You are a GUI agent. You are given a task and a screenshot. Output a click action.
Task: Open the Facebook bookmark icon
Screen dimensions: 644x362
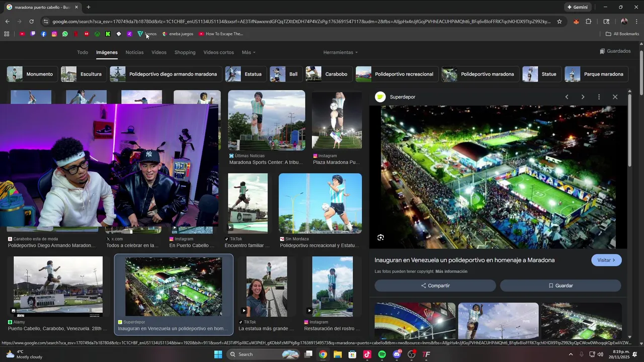(x=44, y=34)
